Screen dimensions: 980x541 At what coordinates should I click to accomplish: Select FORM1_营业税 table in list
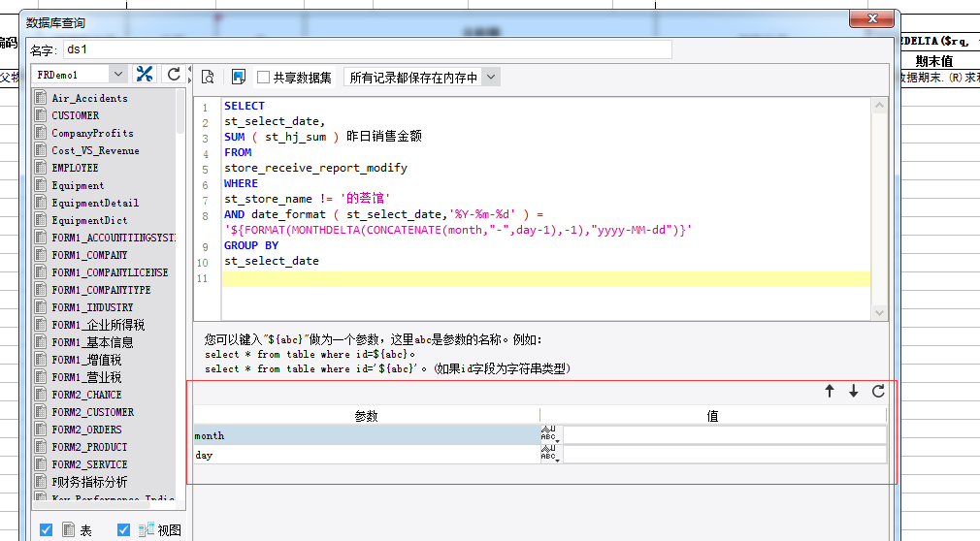point(86,377)
